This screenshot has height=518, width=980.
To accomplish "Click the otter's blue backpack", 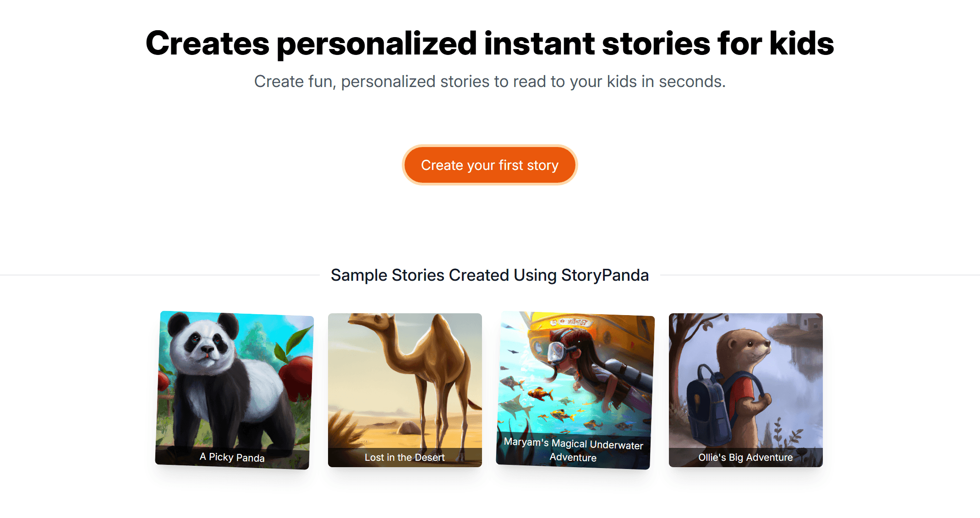I will click(709, 403).
